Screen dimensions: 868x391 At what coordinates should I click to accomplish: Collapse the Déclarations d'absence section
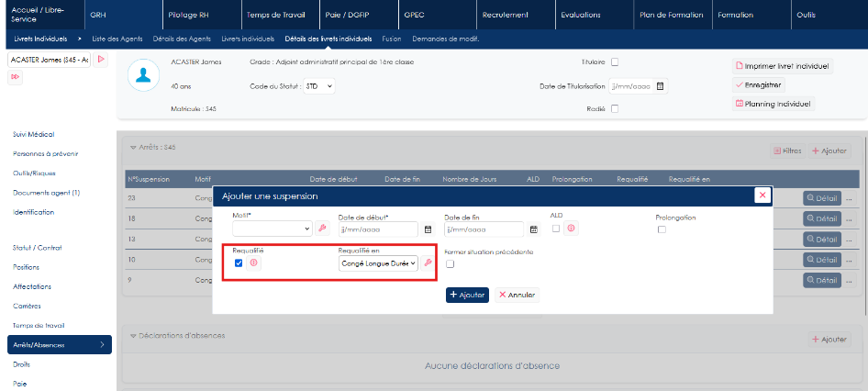(133, 336)
